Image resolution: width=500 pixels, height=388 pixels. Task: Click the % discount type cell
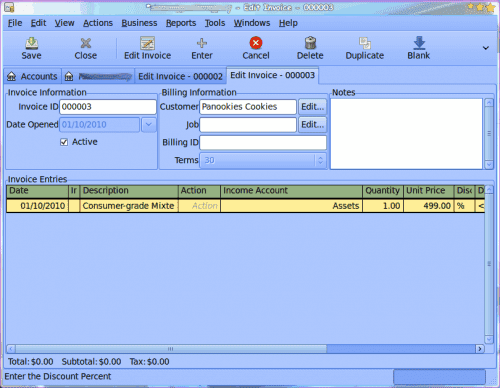(464, 206)
